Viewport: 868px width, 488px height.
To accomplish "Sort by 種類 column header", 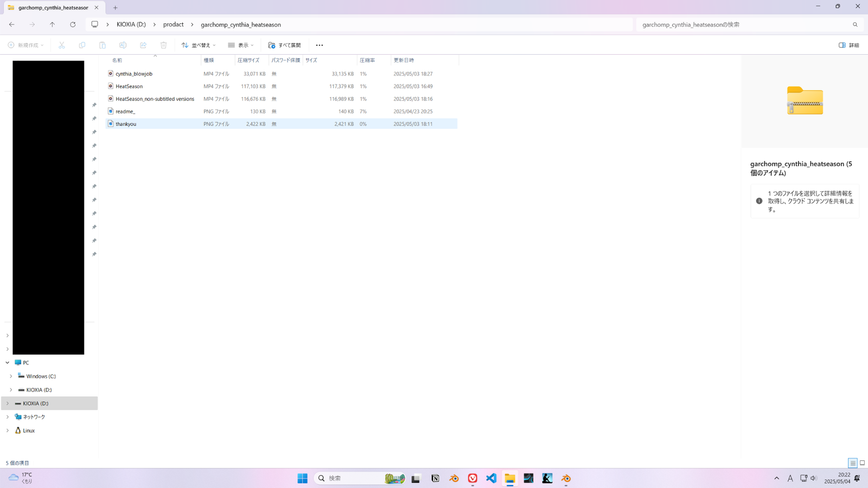I will pos(209,60).
